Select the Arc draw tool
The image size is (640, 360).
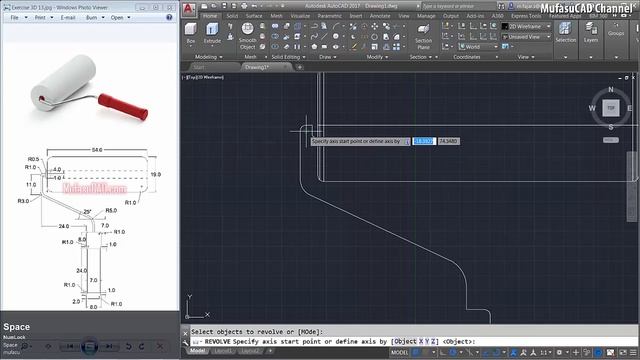tap(336, 26)
